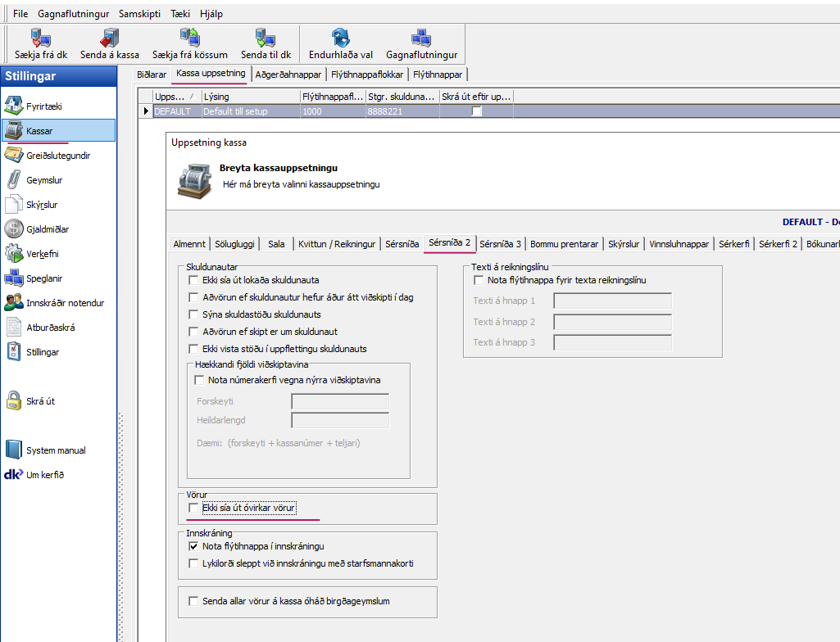Sort by the Lýsing column header
The height and width of the screenshot is (642, 840).
click(x=248, y=97)
